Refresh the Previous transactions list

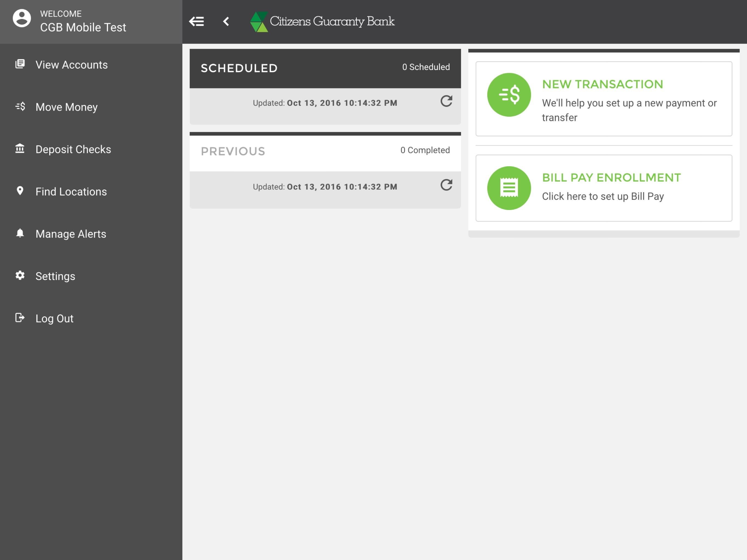(x=446, y=185)
